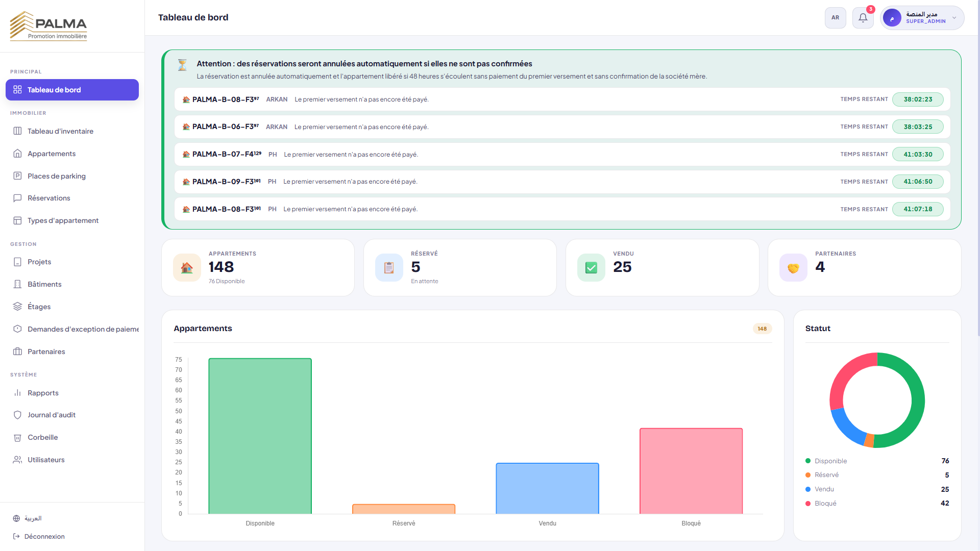The width and height of the screenshot is (980, 551).
Task: Click the Types d'appartement layout icon
Action: [x=17, y=220]
